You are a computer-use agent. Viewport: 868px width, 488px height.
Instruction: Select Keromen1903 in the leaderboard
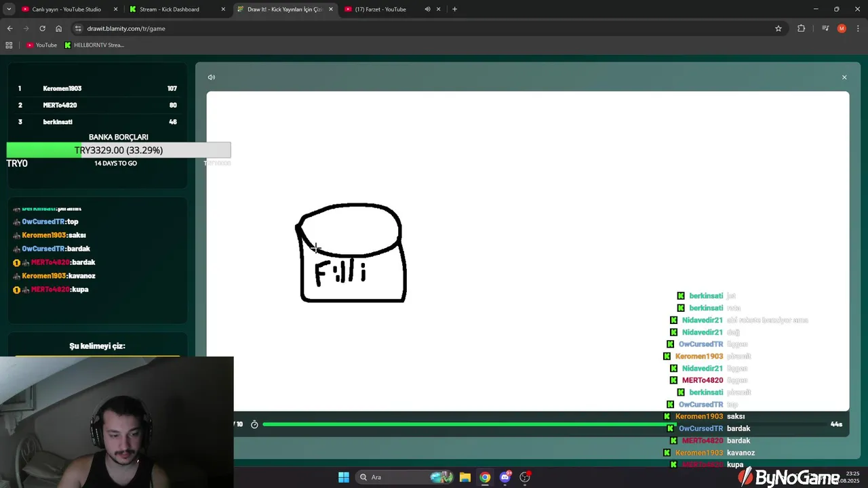(62, 89)
